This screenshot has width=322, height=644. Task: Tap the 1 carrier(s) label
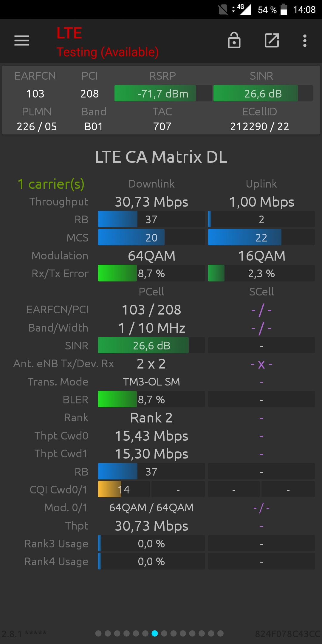[51, 184]
